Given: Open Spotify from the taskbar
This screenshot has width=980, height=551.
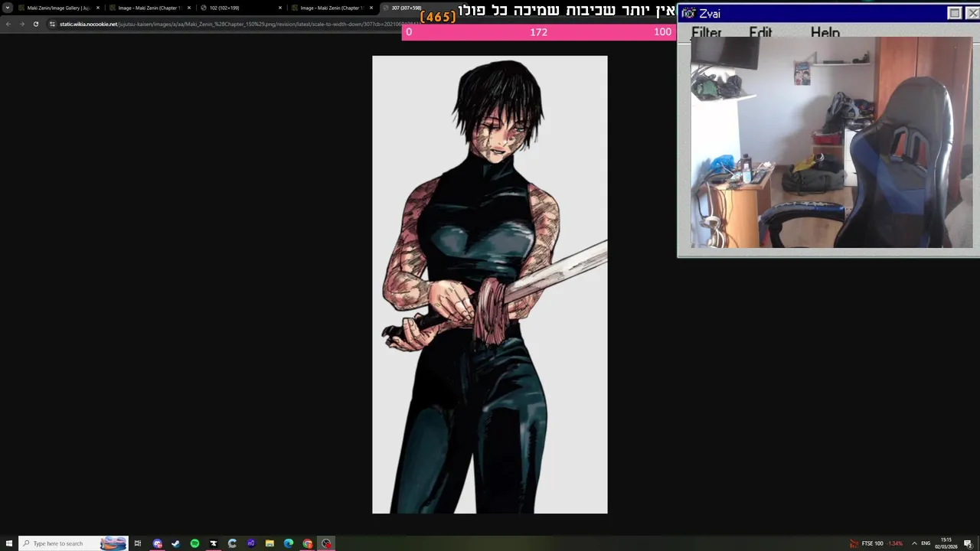Looking at the screenshot, I should coord(194,543).
